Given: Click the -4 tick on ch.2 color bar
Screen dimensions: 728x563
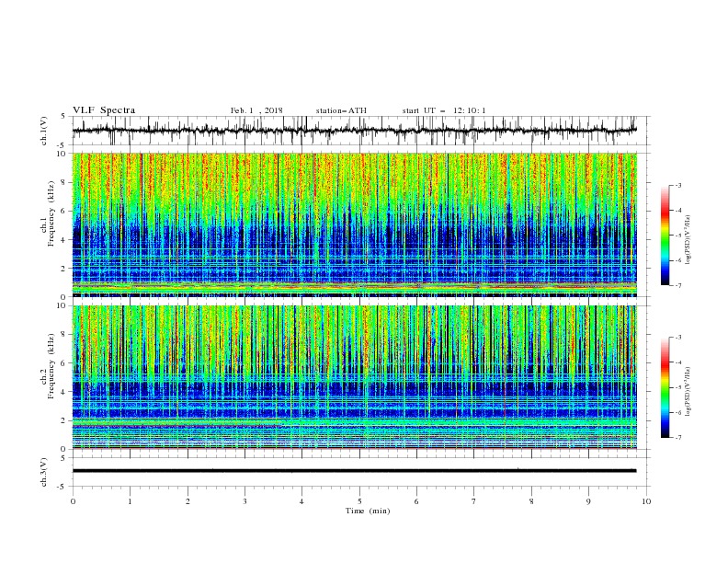Looking at the screenshot, I should tap(677, 362).
